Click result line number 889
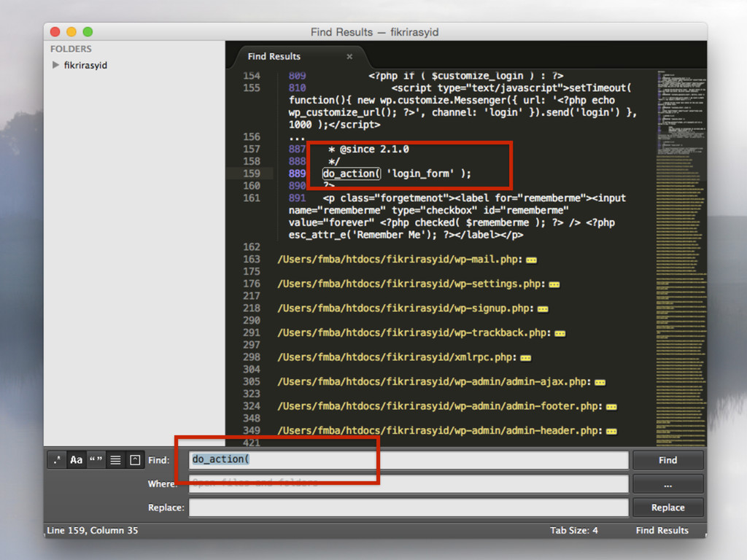The height and width of the screenshot is (560, 747). pos(298,174)
